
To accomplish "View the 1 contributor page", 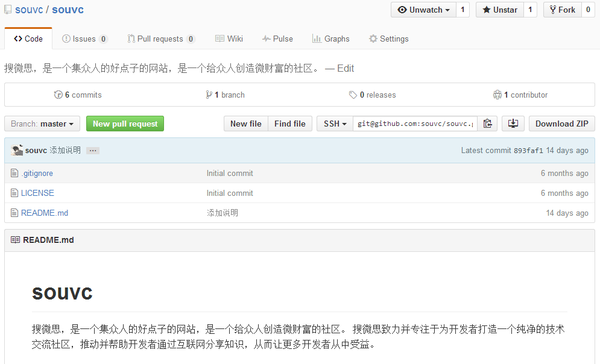I will click(520, 95).
